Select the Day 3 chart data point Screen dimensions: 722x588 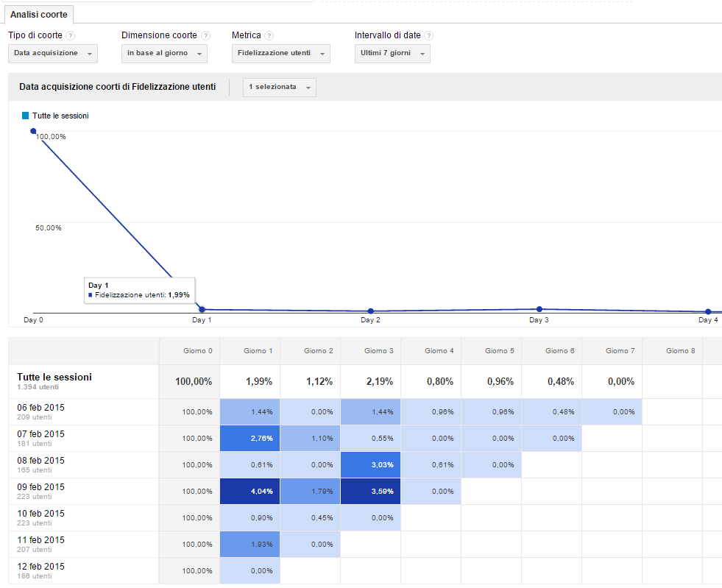tap(539, 309)
